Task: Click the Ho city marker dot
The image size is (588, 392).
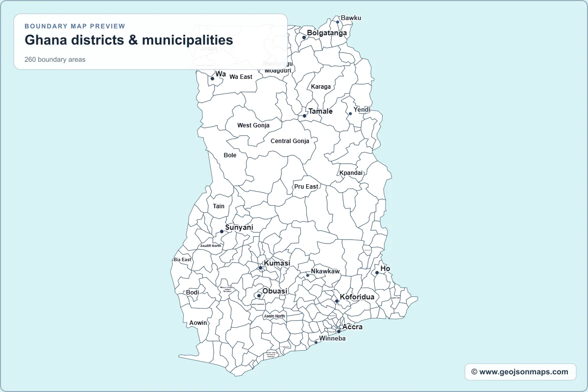Action: [x=377, y=272]
